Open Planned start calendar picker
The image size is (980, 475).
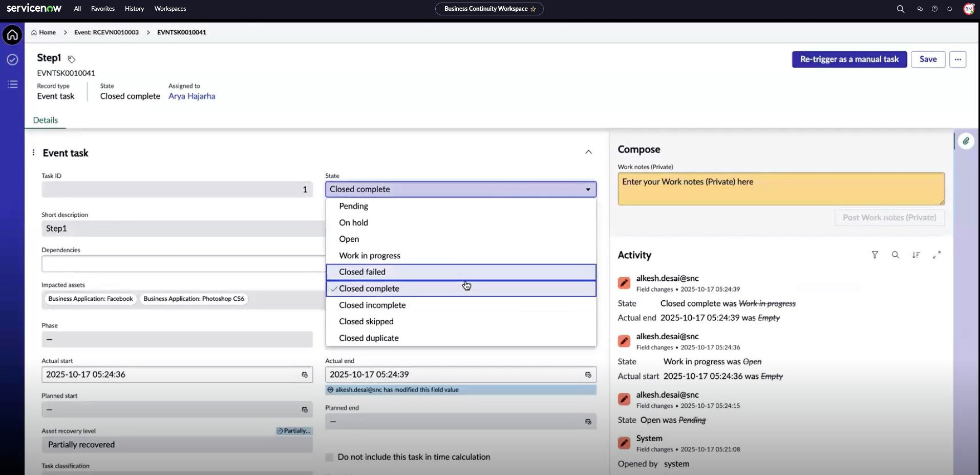(x=305, y=409)
